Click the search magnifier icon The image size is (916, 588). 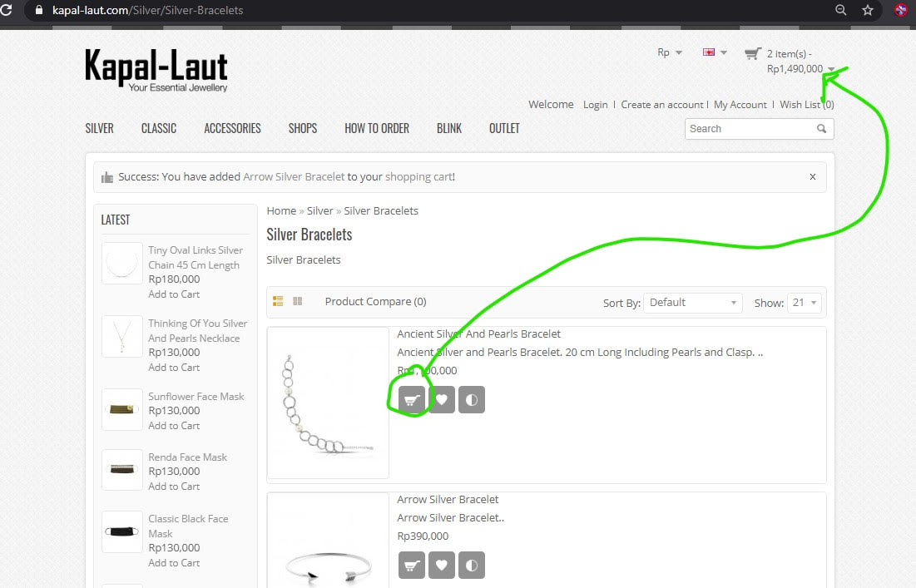pyautogui.click(x=821, y=128)
